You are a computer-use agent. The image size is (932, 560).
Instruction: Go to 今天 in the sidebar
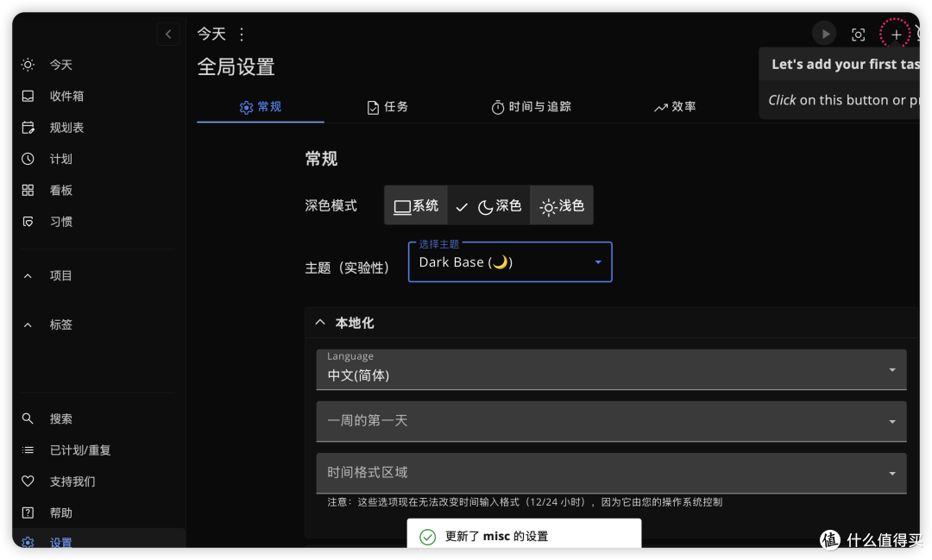pyautogui.click(x=60, y=64)
